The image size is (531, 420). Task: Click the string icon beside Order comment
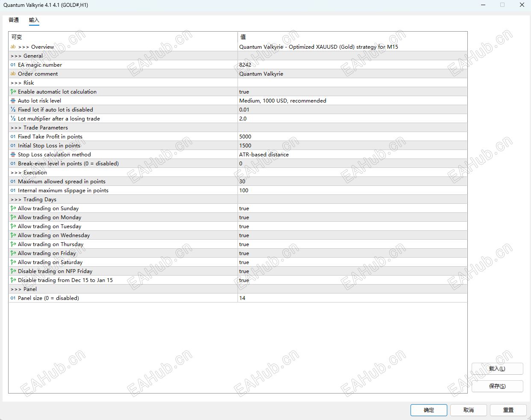click(13, 74)
